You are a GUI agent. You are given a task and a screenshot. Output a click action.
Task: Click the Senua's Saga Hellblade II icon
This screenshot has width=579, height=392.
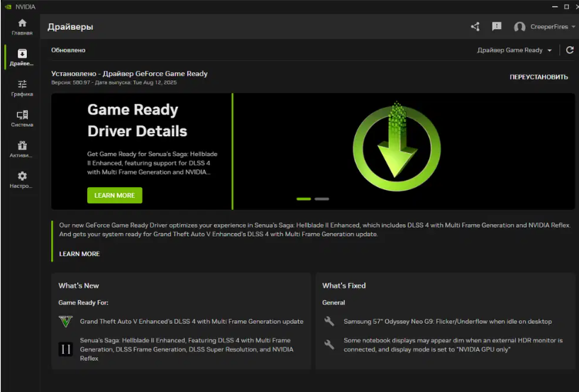coord(65,349)
